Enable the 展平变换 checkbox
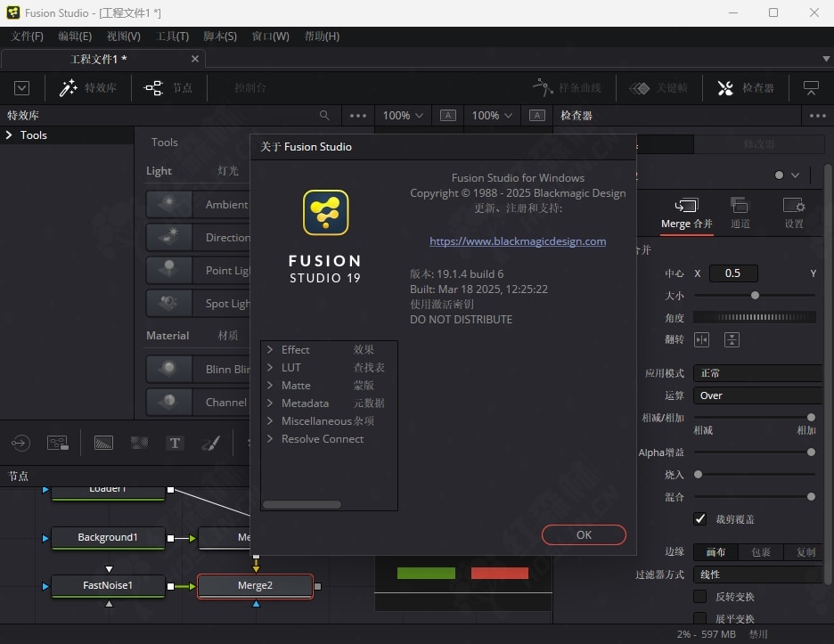This screenshot has width=834, height=644. tap(700, 618)
